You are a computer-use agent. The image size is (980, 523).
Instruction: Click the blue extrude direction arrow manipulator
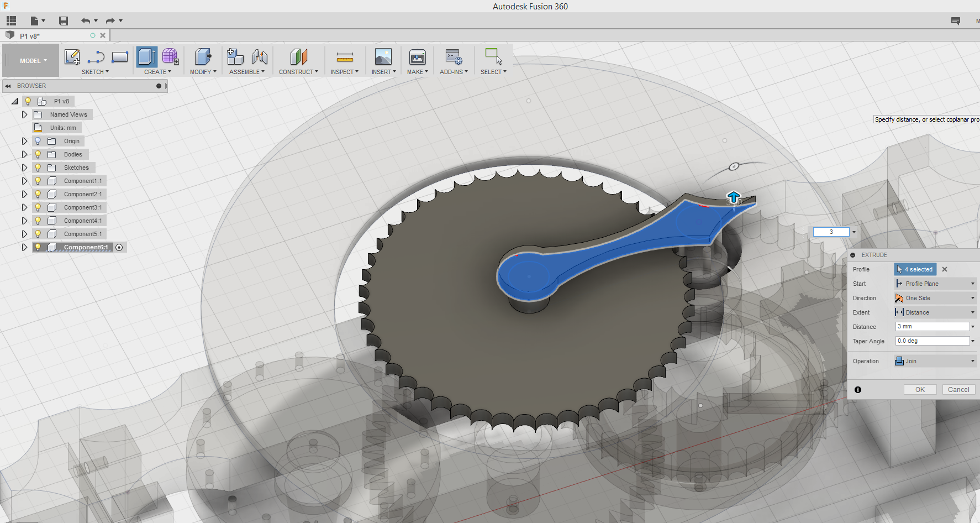pos(733,197)
